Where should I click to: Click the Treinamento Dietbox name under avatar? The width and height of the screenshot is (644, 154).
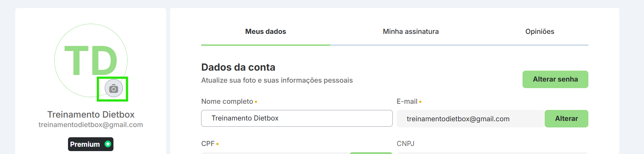tap(91, 115)
